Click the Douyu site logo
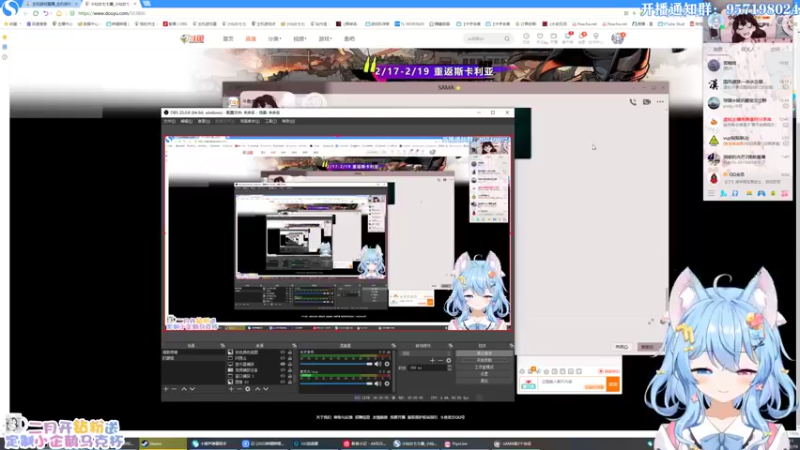Screen dimensions: 800x450 point(192,39)
